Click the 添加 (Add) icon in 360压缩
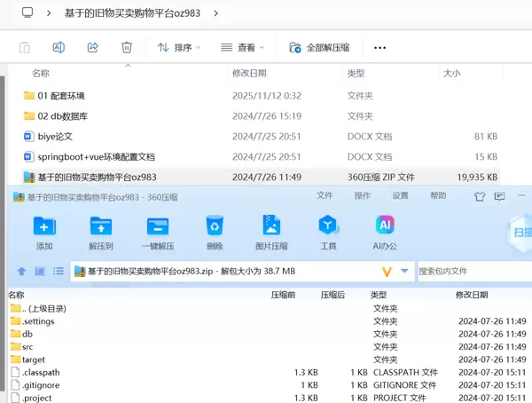 pos(44,226)
